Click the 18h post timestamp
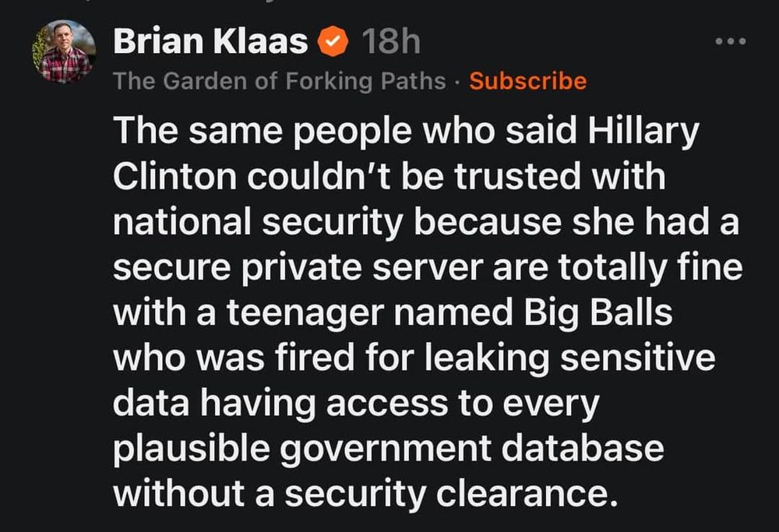This screenshot has height=532, width=779. click(391, 41)
